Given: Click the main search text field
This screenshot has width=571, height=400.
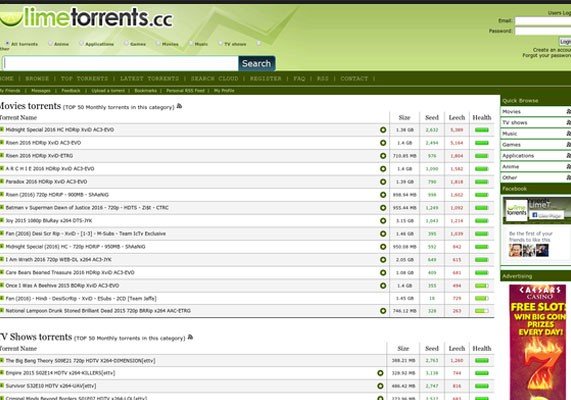Looking at the screenshot, I should 121,63.
